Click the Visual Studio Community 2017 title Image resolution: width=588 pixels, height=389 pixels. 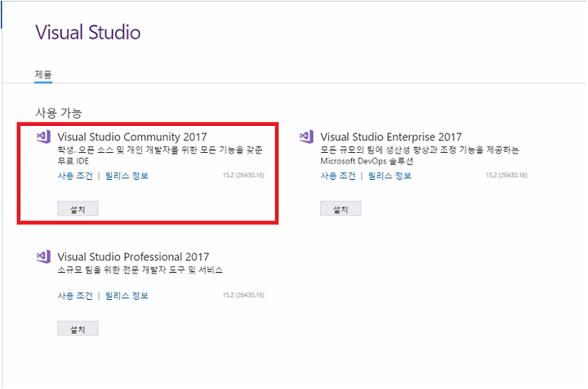click(x=132, y=137)
